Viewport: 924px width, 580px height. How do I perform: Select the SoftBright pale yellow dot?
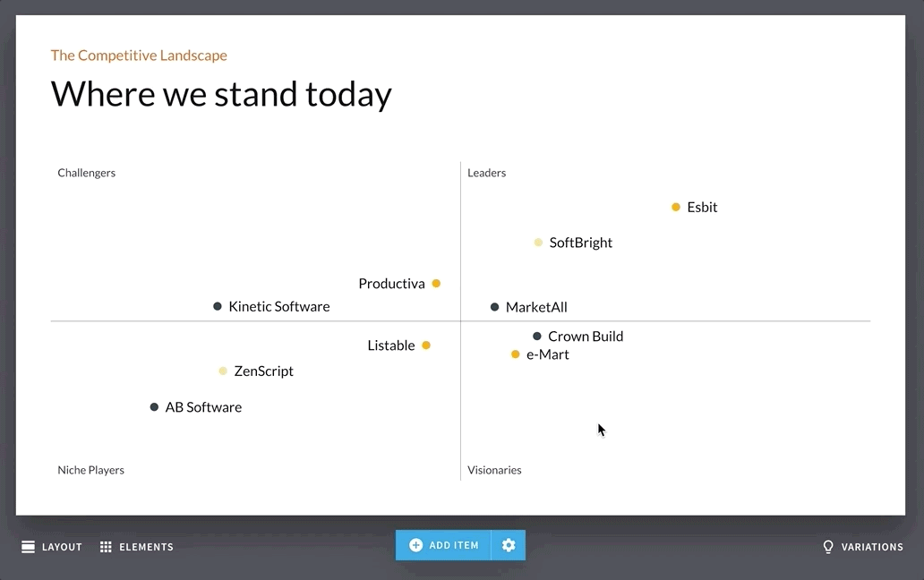538,243
